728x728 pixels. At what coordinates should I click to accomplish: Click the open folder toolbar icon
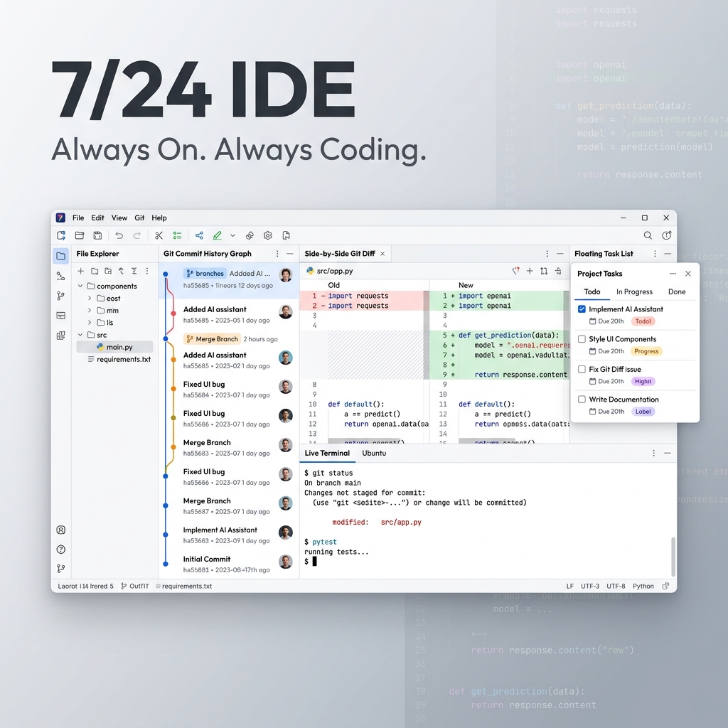[x=80, y=235]
